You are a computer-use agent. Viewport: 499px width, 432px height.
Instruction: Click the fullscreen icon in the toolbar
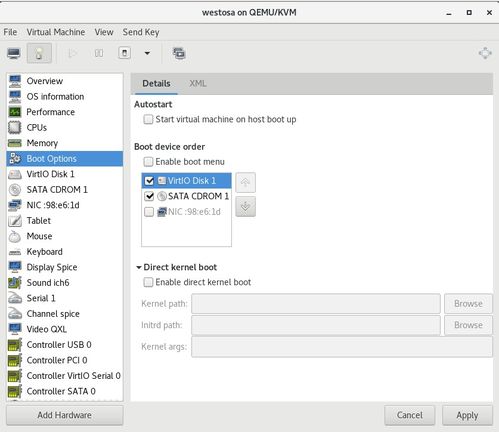click(x=485, y=53)
